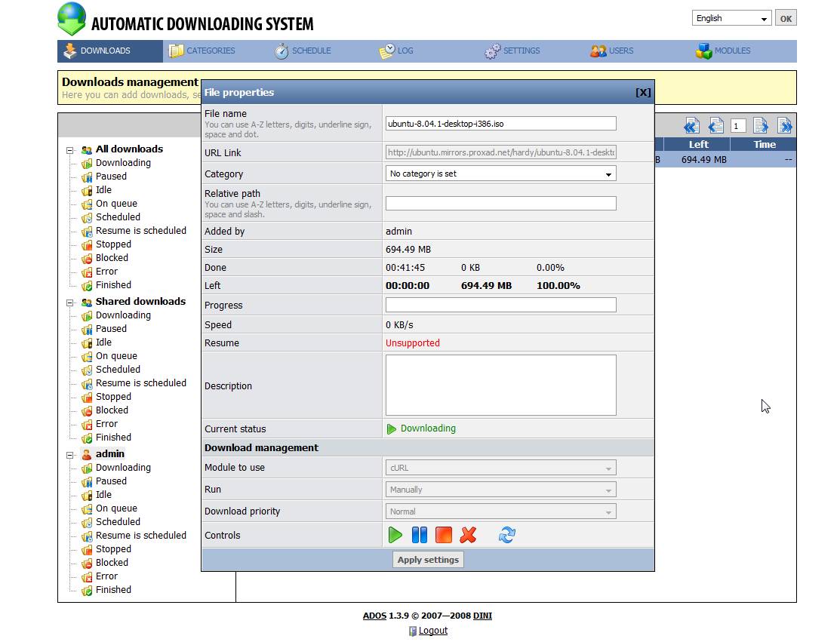
Task: Switch to the Settings tab
Action: click(513, 51)
